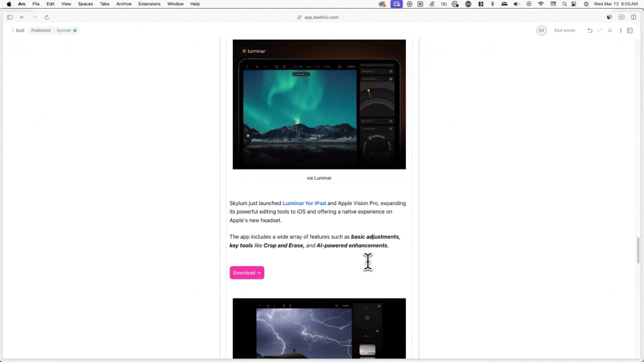Go forward with the browser forward arrow
The height and width of the screenshot is (362, 644).
pos(35,17)
